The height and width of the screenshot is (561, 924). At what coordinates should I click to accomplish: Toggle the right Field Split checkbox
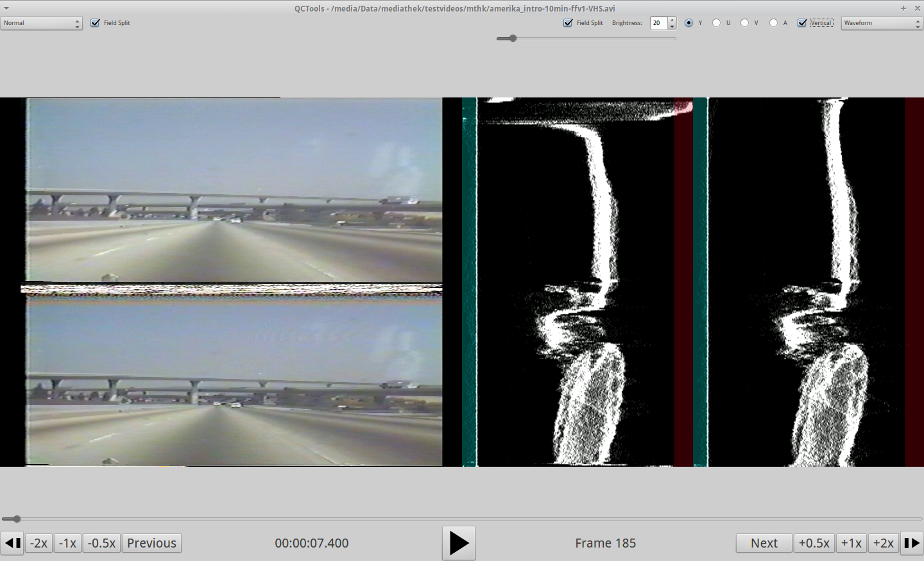568,23
